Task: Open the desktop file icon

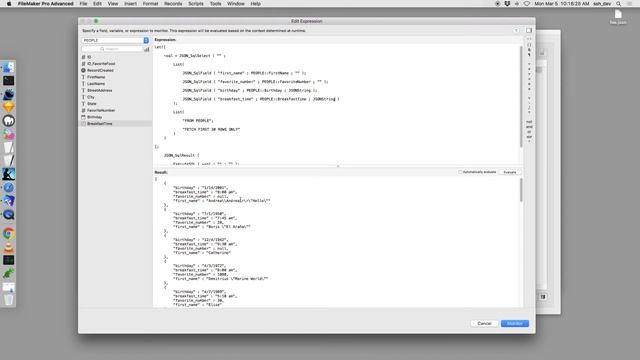Action: coord(618,17)
